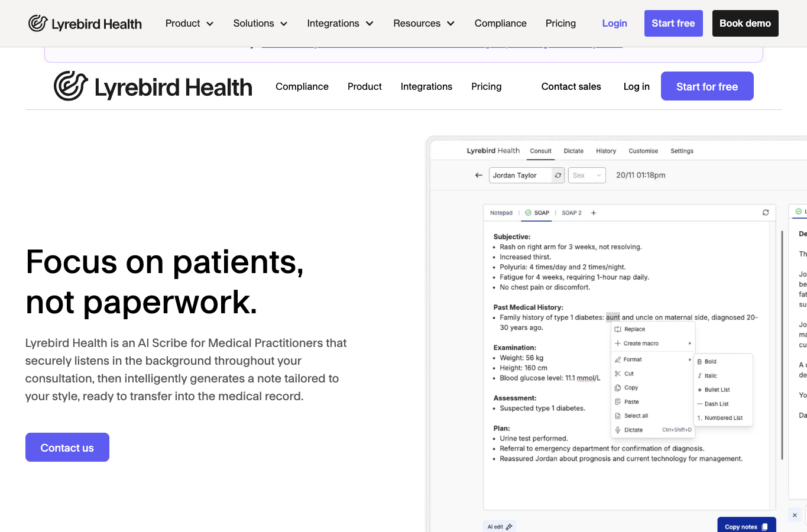This screenshot has width=807, height=532.
Task: Click the Contact us button
Action: pos(67,447)
